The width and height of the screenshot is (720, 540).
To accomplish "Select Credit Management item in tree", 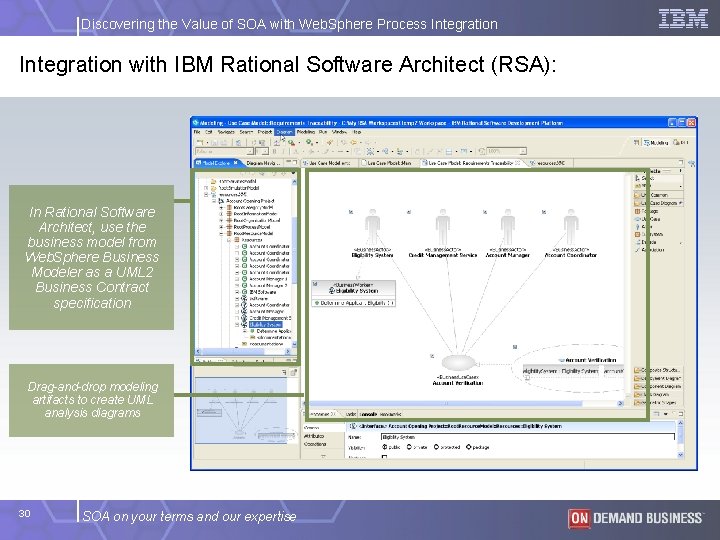I will [270, 318].
